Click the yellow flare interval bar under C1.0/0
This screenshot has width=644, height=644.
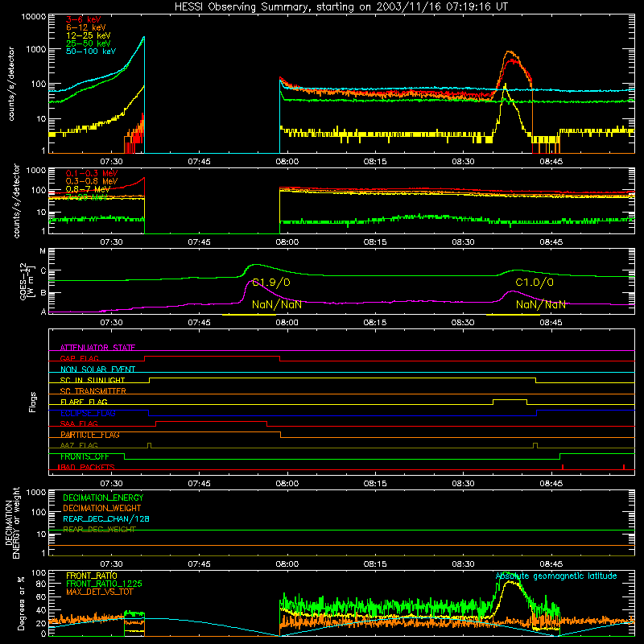click(513, 315)
